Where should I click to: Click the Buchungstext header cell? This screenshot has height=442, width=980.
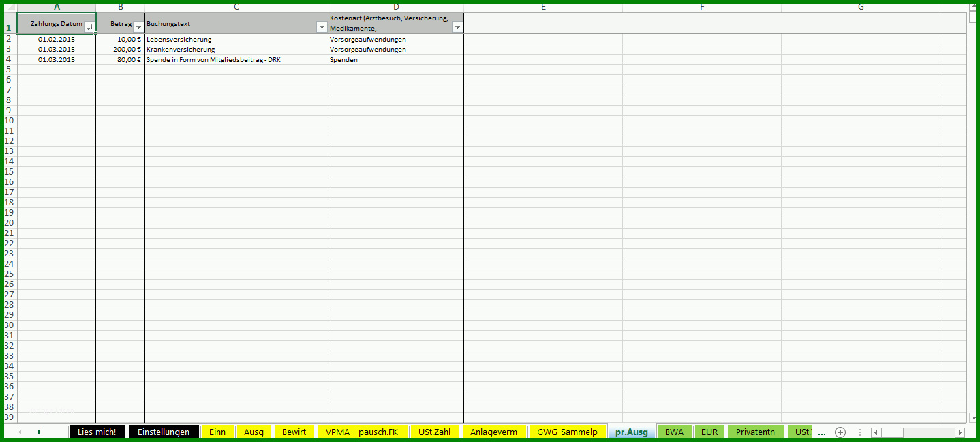point(236,23)
